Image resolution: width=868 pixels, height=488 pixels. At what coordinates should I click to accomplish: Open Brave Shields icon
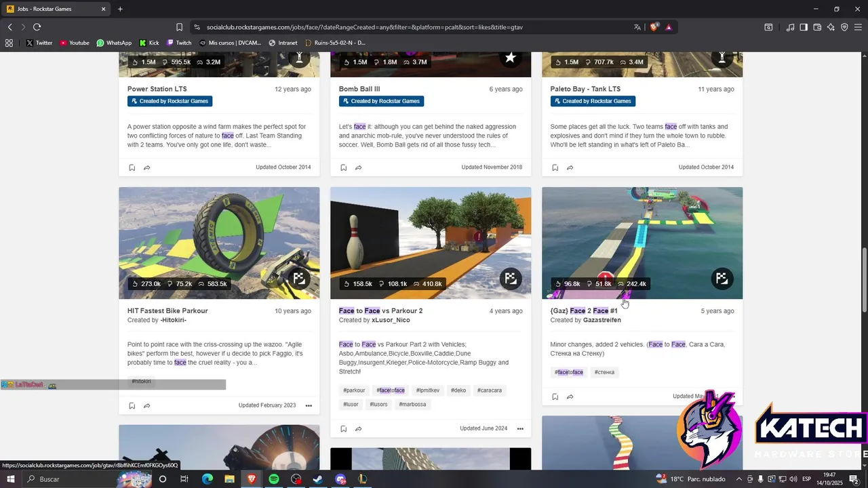[654, 27]
